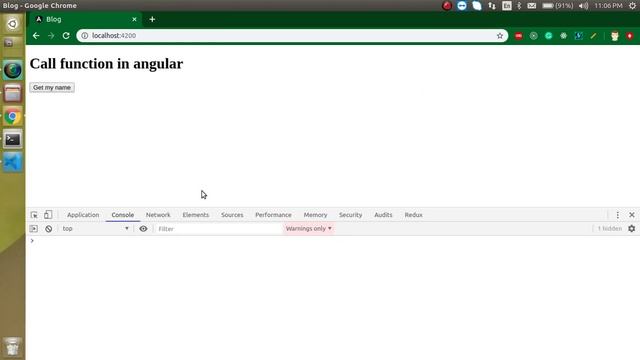
Task: Click the grey circular extension icon
Action: pyautogui.click(x=533, y=36)
